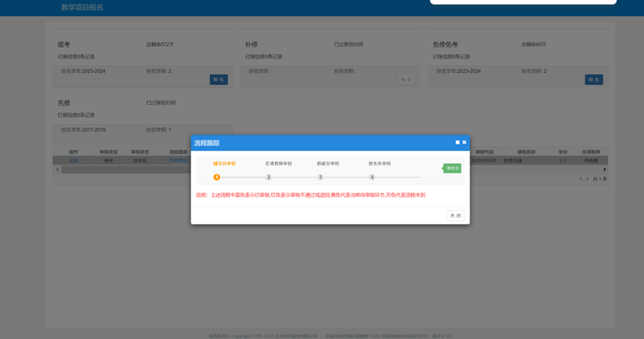Click the 流程跟踪 link in table row
Viewport: 644px width, 339px height.
click(x=178, y=160)
